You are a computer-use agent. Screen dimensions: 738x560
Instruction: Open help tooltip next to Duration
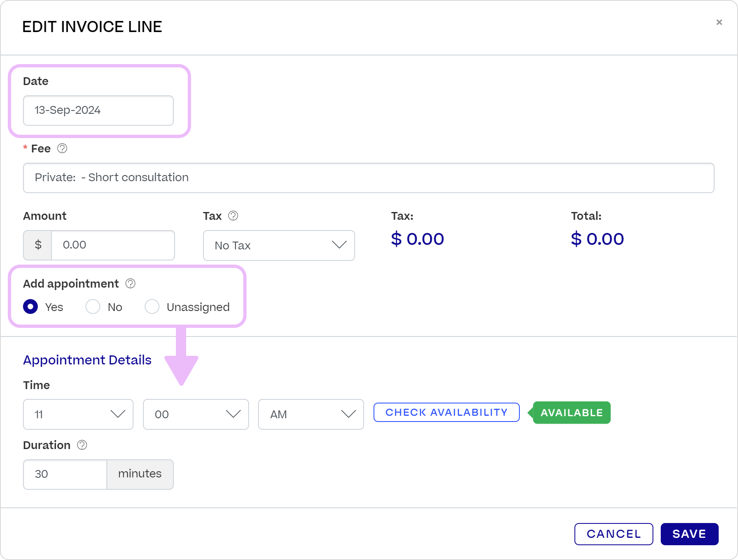click(x=82, y=445)
